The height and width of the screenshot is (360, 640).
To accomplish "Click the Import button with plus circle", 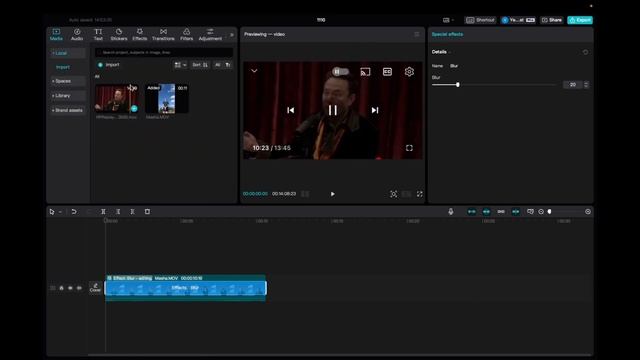I will 109,65.
